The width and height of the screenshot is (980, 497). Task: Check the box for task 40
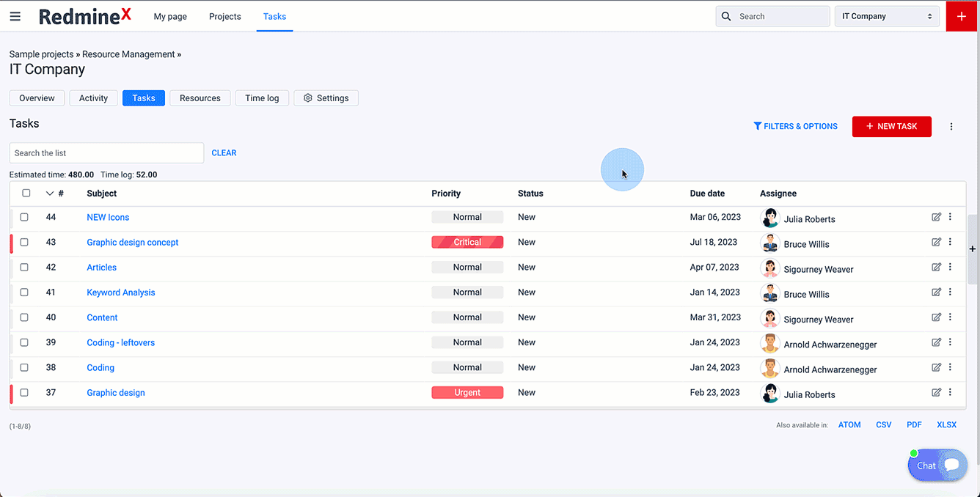[x=24, y=317]
